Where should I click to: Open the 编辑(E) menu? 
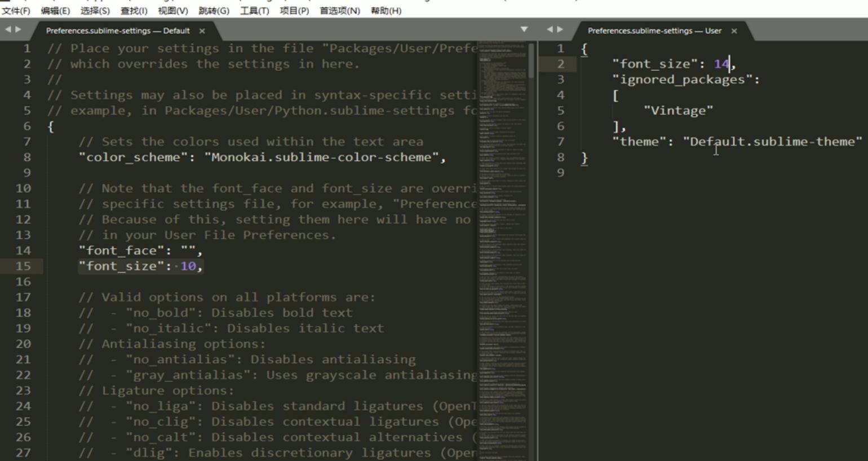pos(55,11)
